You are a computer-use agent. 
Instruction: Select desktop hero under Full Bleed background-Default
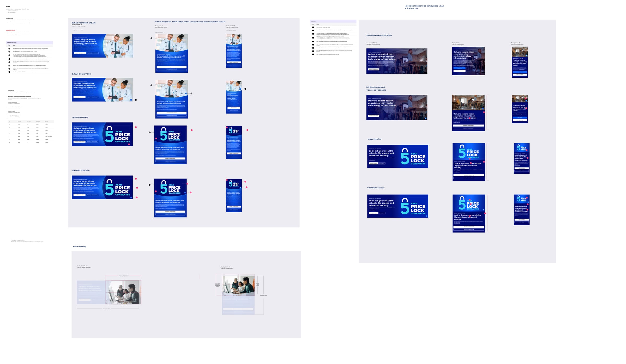tap(397, 61)
